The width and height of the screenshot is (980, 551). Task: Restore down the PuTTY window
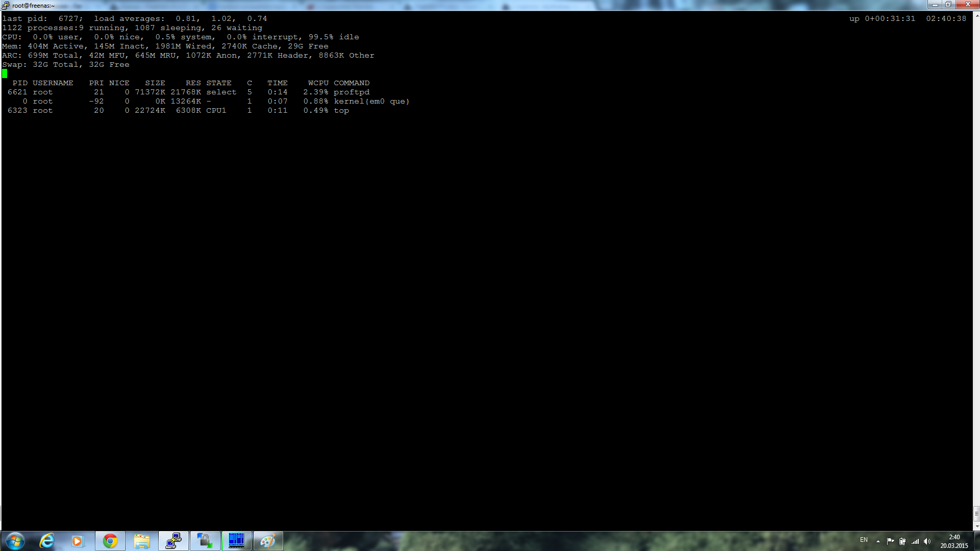click(948, 5)
